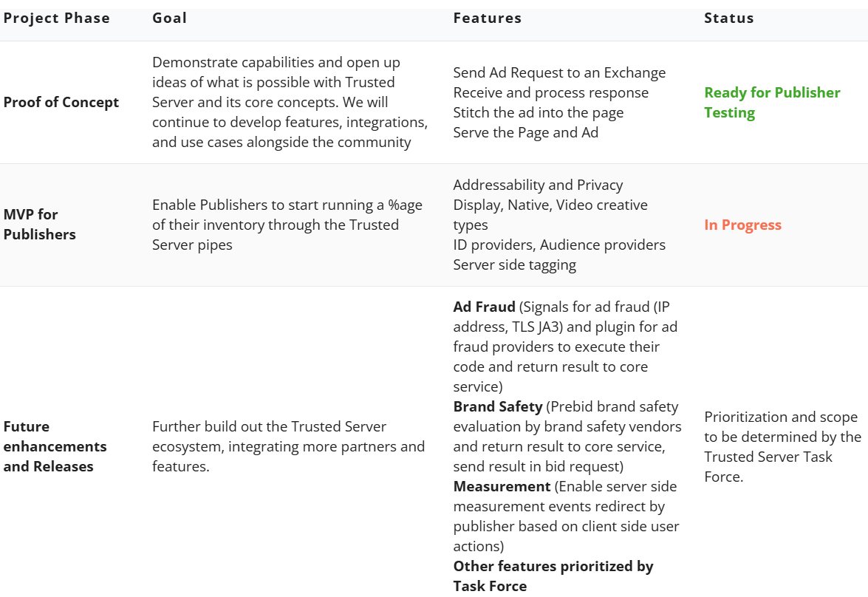Click the "Project Phase" column header
868x597 pixels.
point(57,18)
